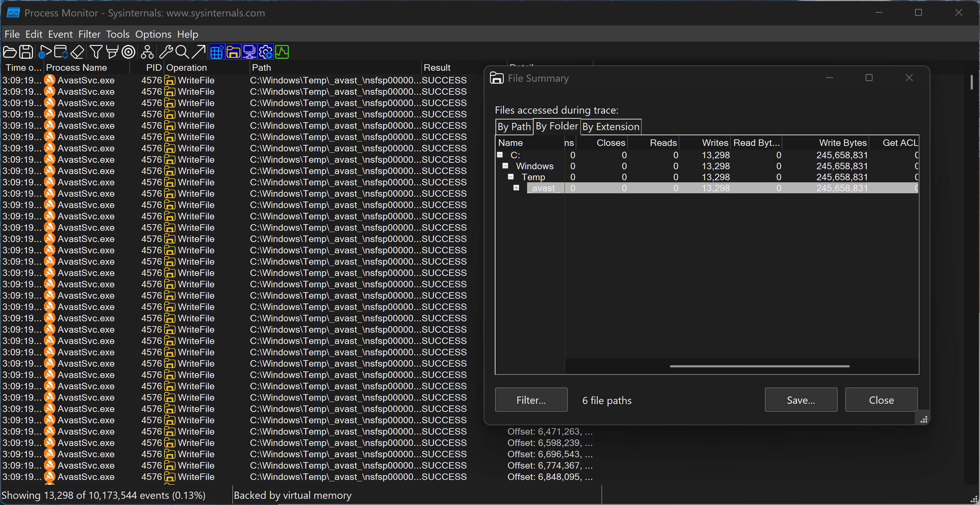This screenshot has width=980, height=505.
Task: Click the Close button in File Summary
Action: click(881, 400)
